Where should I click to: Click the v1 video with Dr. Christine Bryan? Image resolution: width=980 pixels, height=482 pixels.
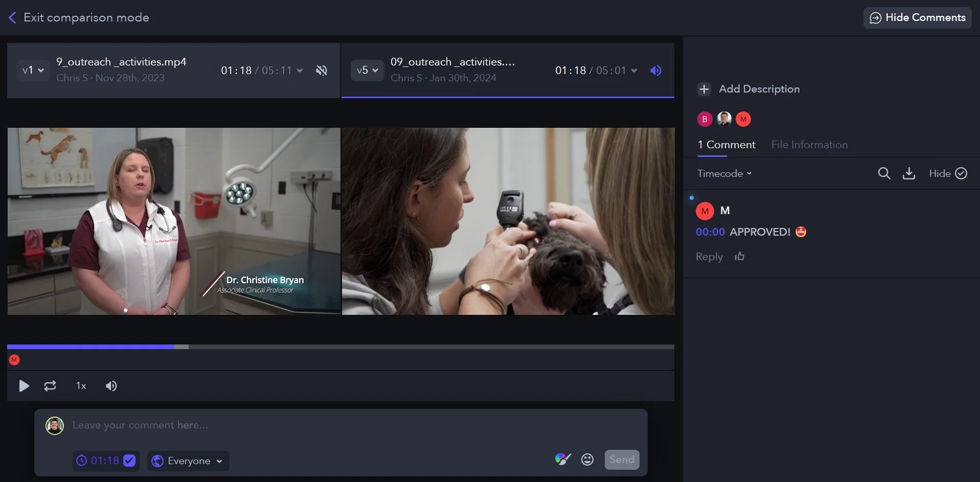tap(174, 221)
